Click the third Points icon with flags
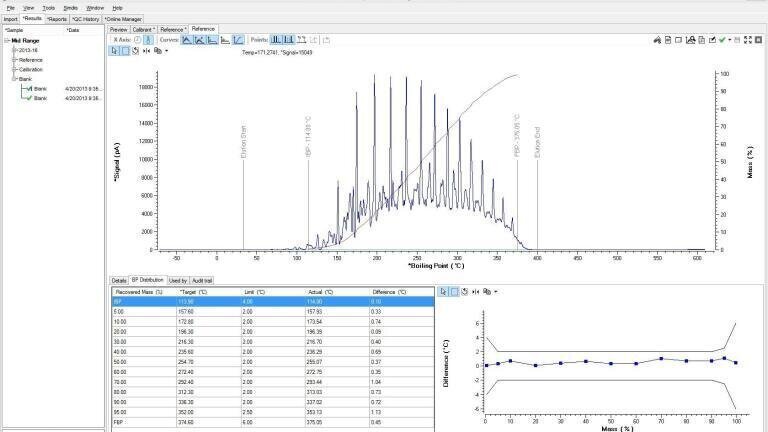Screen dimensions: 768x432 point(302,40)
